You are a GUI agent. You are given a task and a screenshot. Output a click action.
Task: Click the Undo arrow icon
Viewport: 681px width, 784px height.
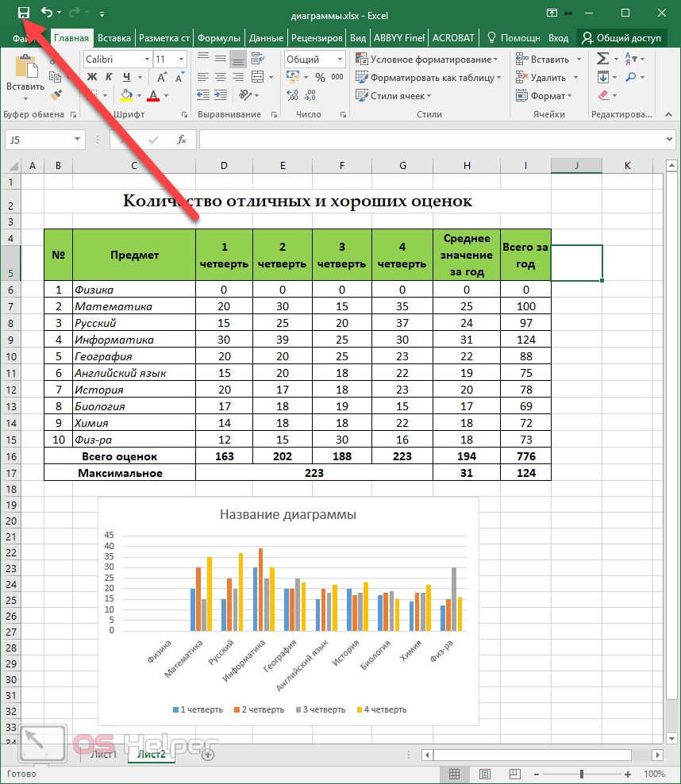(x=47, y=13)
